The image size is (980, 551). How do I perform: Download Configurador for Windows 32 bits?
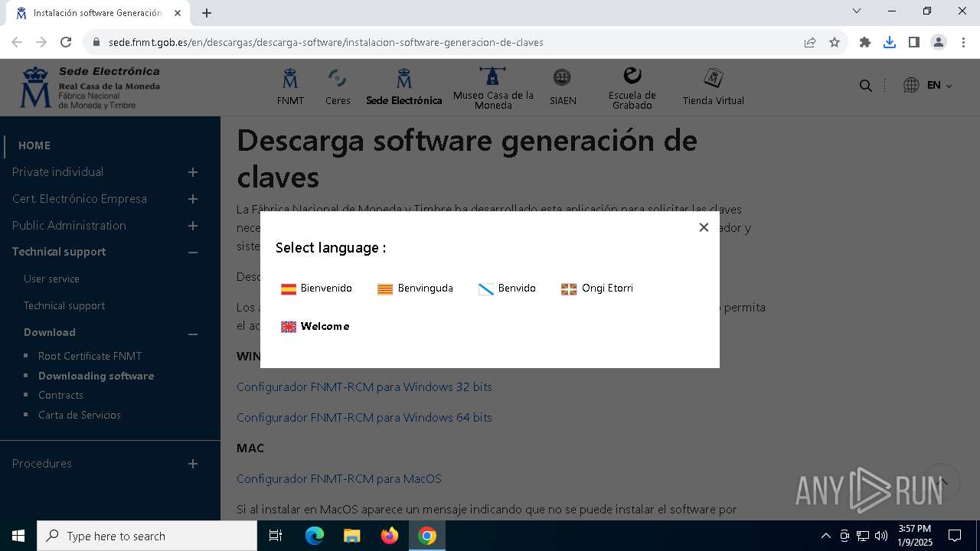(x=364, y=387)
